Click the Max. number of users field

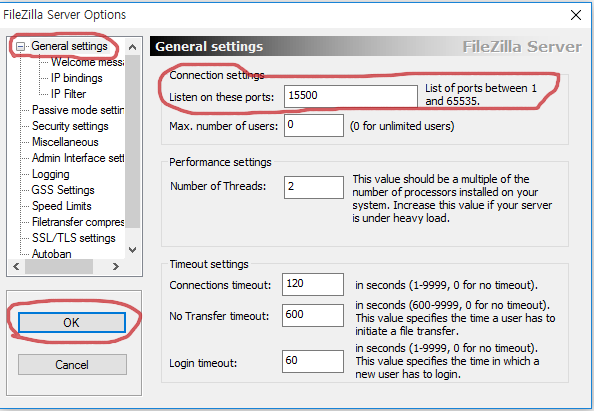[314, 125]
